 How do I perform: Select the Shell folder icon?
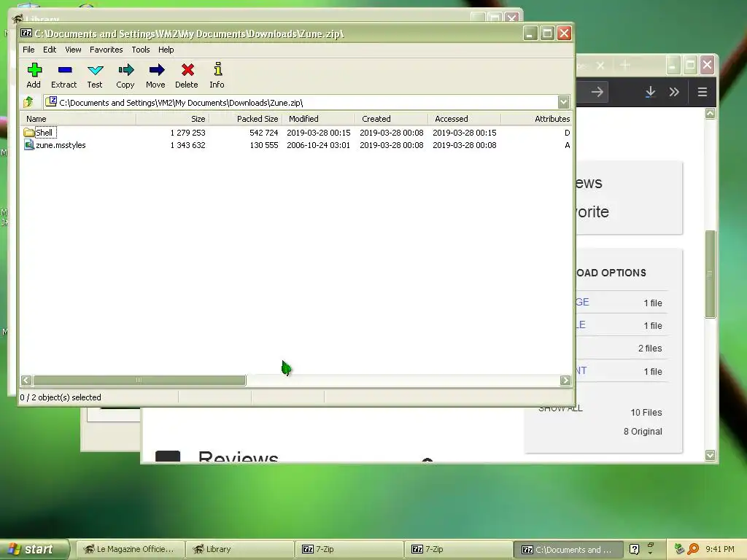pos(29,133)
